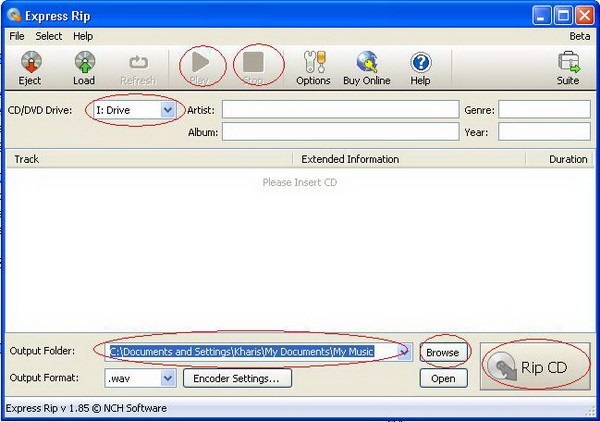
Task: Click into the Album field
Action: tap(341, 132)
